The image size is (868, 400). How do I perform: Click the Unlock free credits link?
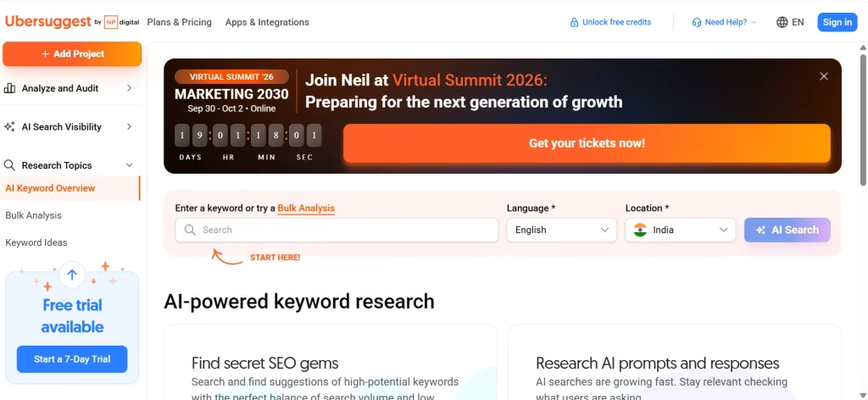point(610,22)
